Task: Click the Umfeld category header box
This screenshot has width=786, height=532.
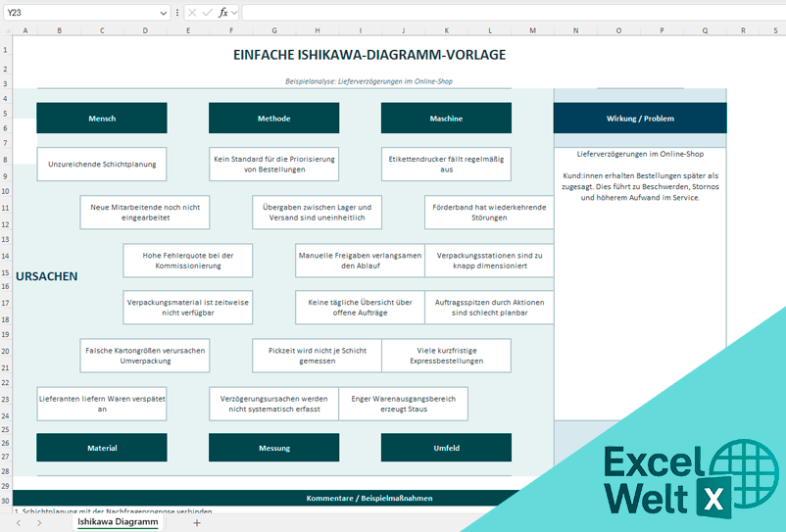Action: (446, 448)
